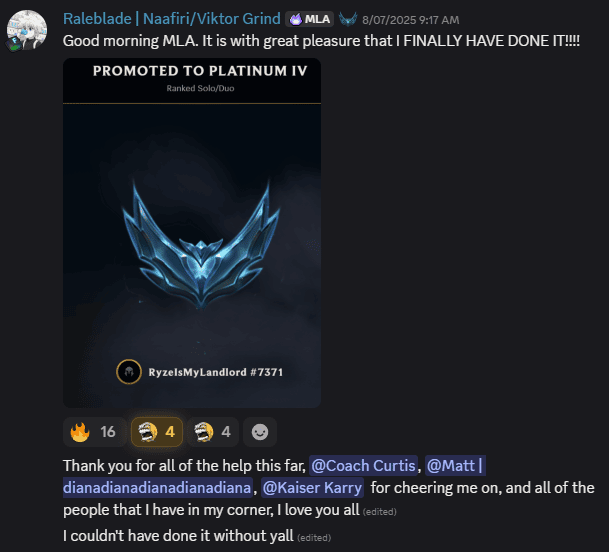609x552 pixels.
Task: Click the dianadianadianadianadiana mention text
Action: point(157,488)
